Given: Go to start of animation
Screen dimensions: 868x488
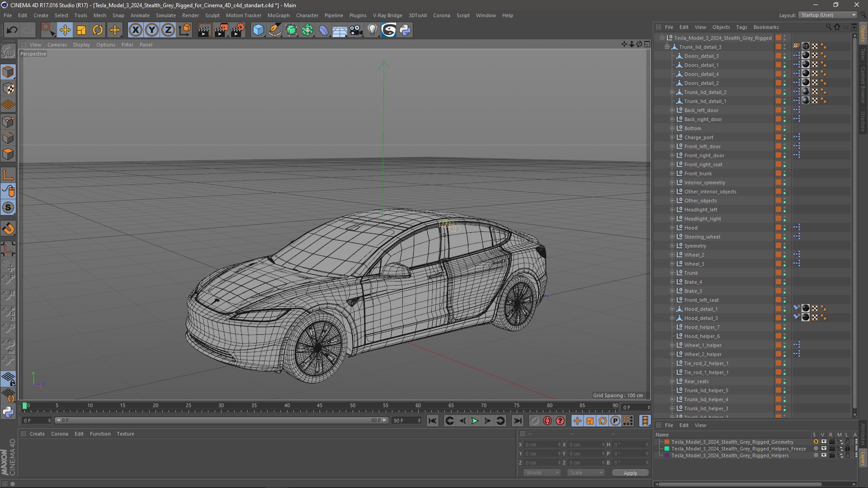Looking at the screenshot, I should click(x=433, y=421).
